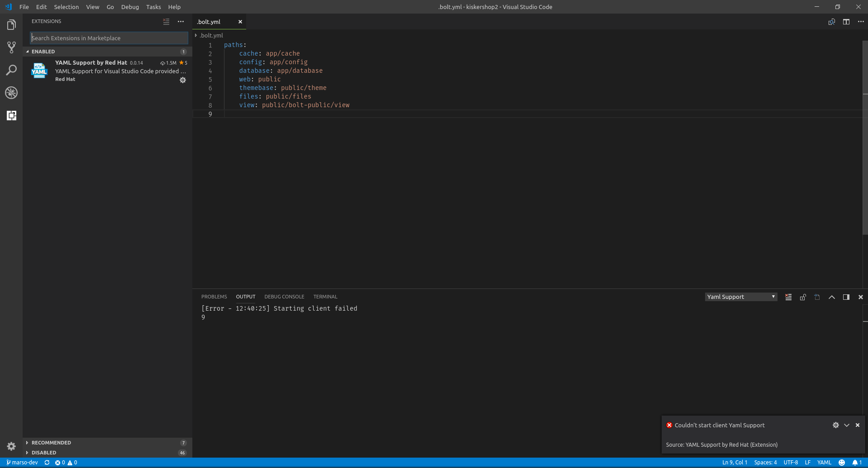The width and height of the screenshot is (868, 468).
Task: Select the YAML Support by Red Hat extension
Action: pos(108,71)
